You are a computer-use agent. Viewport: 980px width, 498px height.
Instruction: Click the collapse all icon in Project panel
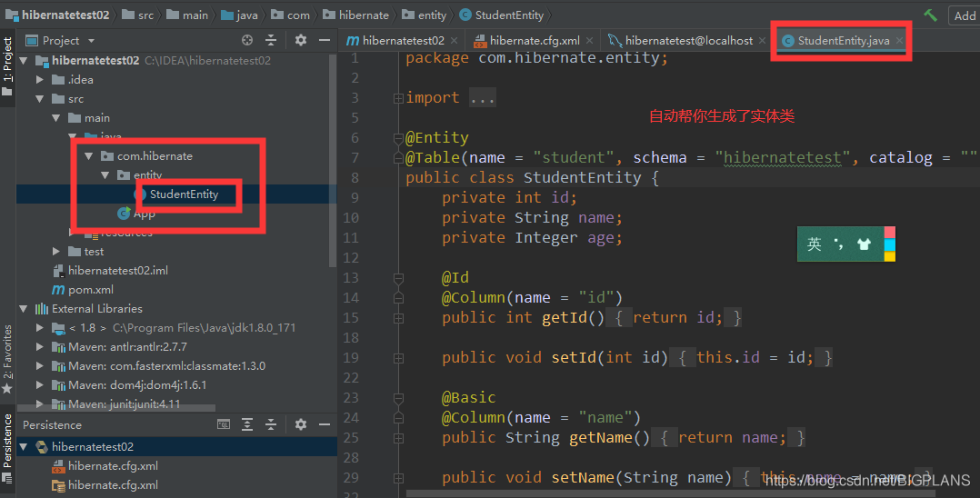pos(270,40)
